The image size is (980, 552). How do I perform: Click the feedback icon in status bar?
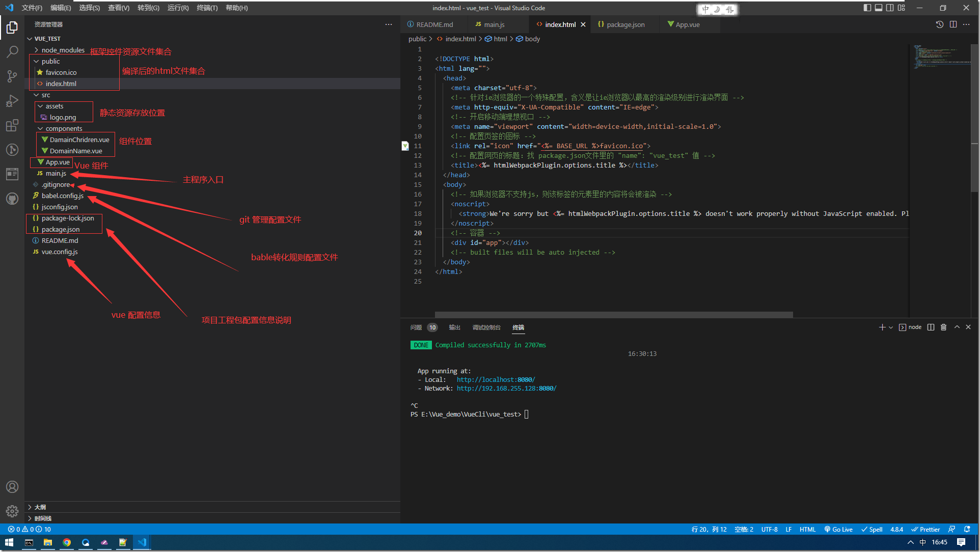(x=951, y=529)
